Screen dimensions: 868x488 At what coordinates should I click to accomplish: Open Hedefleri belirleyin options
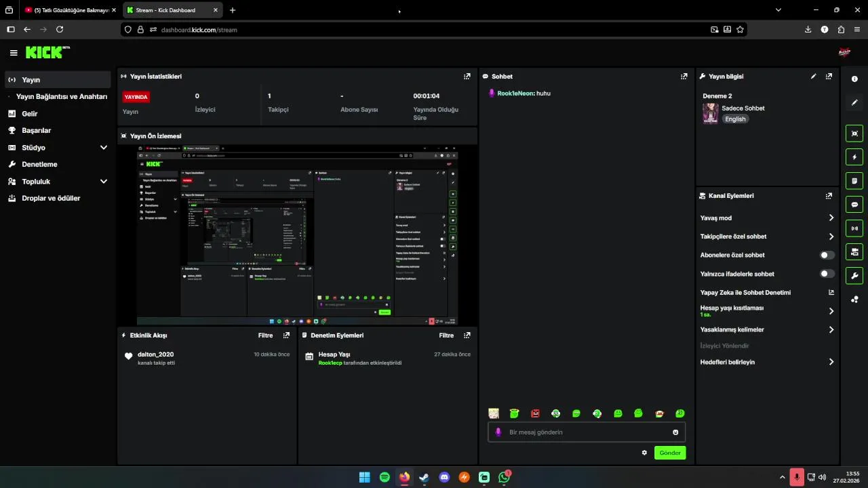766,362
